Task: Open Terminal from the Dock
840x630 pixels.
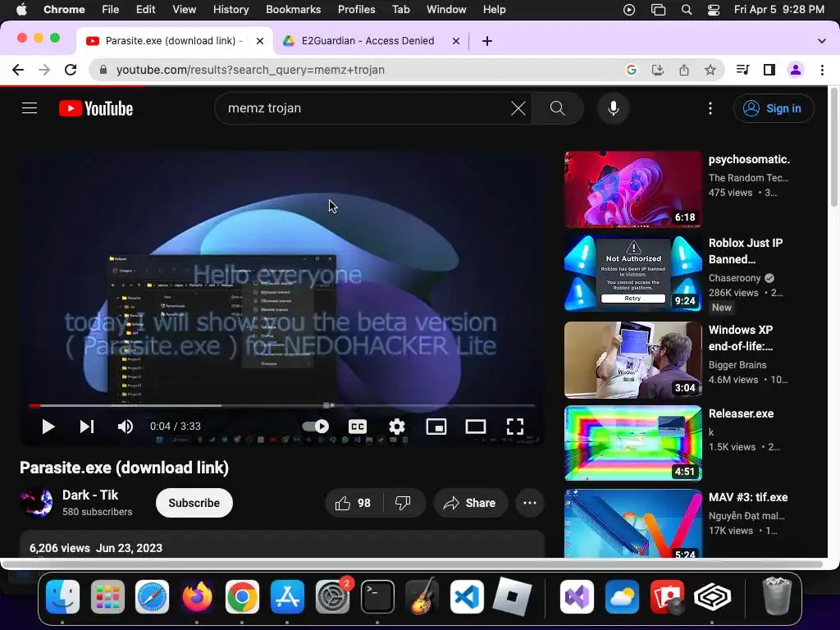Action: [377, 597]
